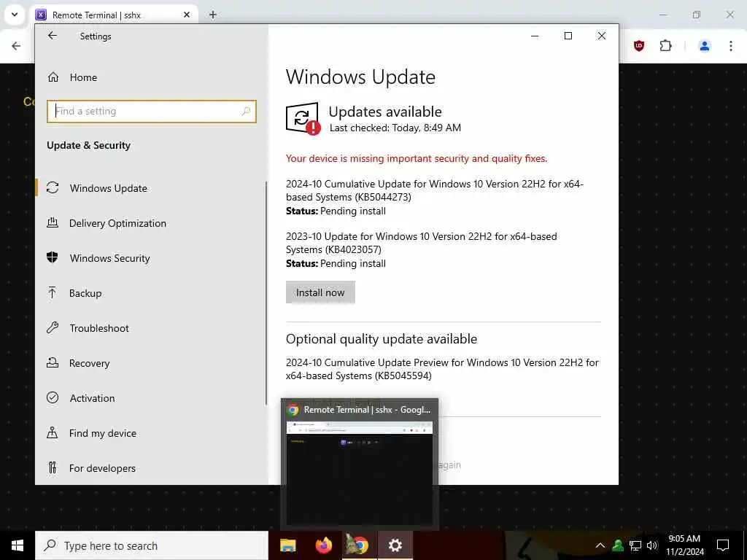Click the For developers tools icon
Image resolution: width=747 pixels, height=560 pixels.
(53, 467)
